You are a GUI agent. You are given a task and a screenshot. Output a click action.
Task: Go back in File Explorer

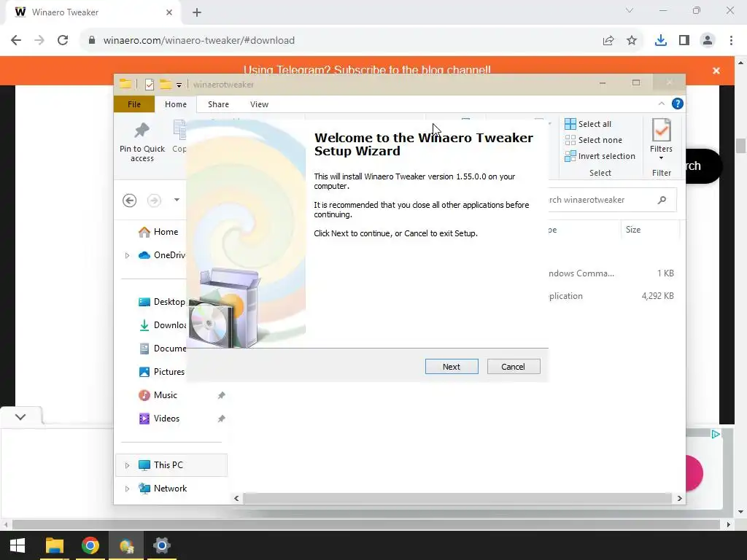(129, 201)
